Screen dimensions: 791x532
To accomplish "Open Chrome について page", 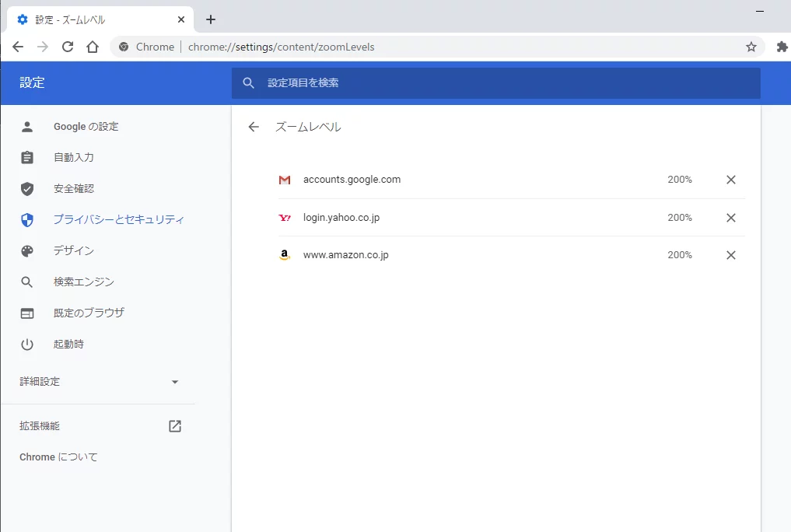I will [58, 457].
